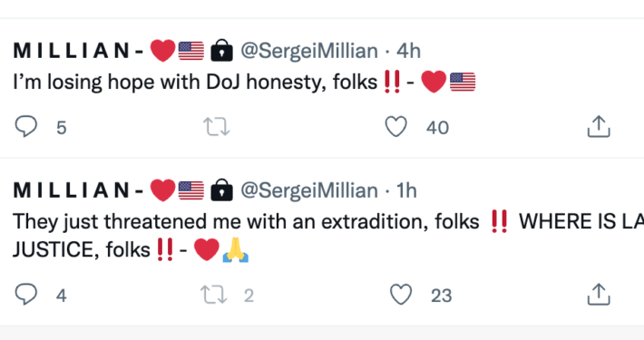Screen dimensions: 644x340
Task: Reply to the DoJ honesty tweet
Action: pos(26,126)
